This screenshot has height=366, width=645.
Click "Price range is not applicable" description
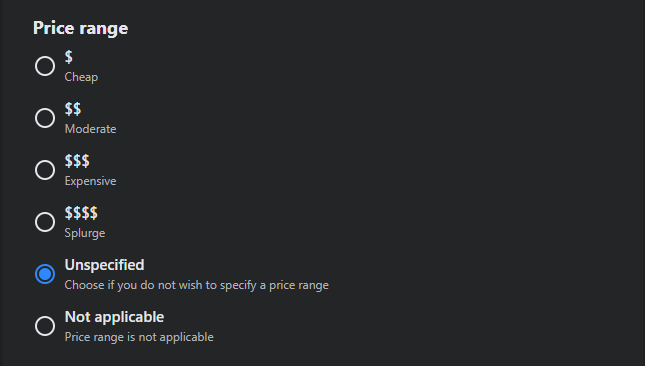(x=139, y=337)
